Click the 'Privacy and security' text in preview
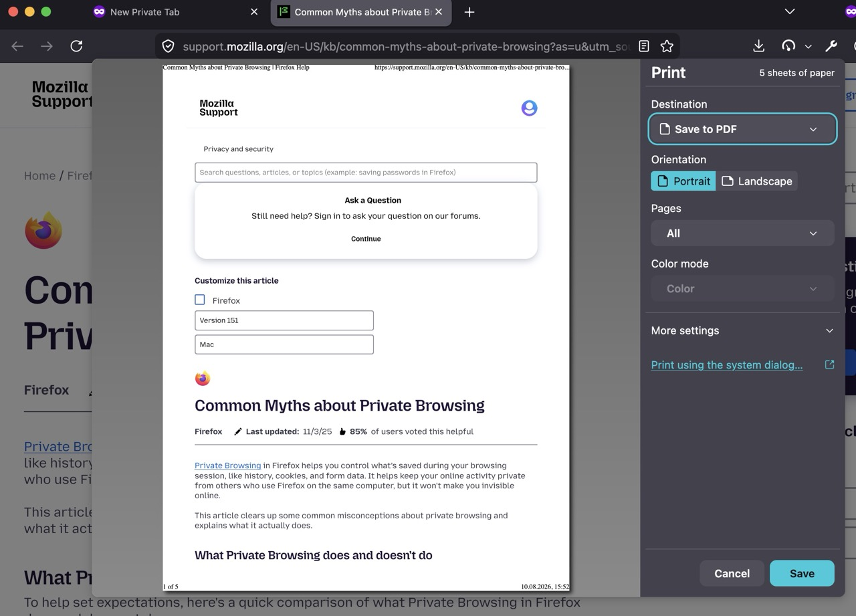 click(x=239, y=149)
